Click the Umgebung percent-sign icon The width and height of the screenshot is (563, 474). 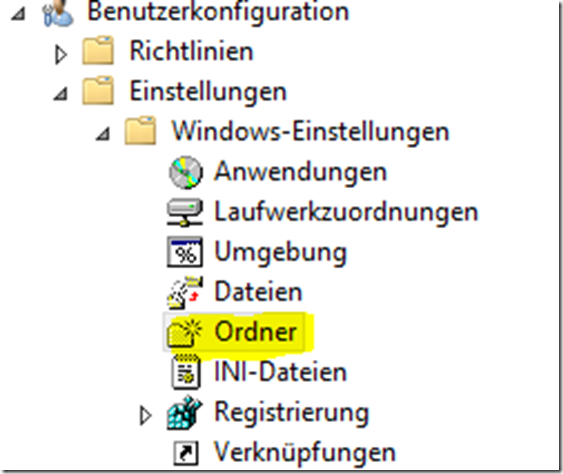[185, 252]
